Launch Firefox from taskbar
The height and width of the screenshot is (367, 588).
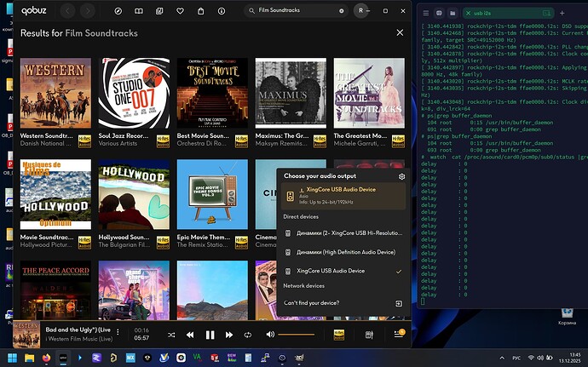46,358
